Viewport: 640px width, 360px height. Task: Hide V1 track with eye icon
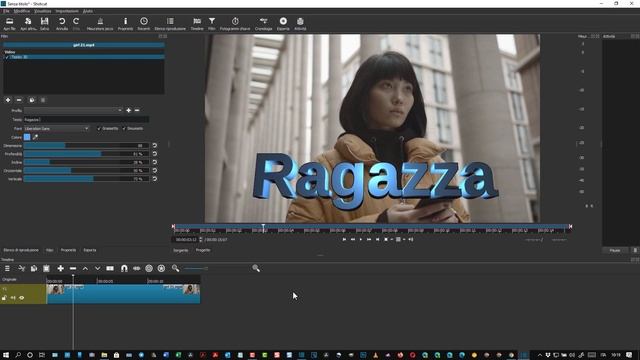22,298
